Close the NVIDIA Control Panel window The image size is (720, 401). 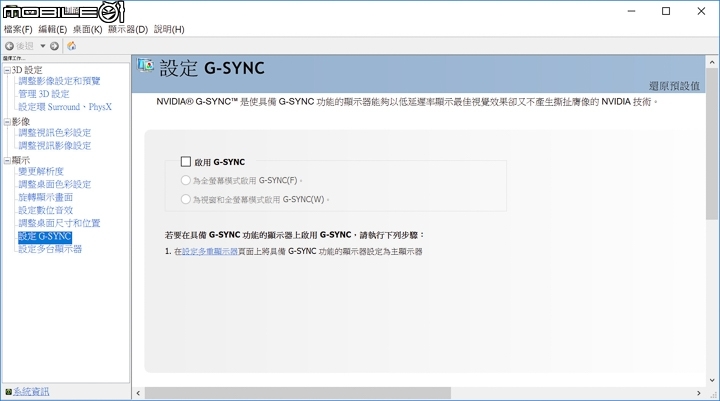(701, 11)
